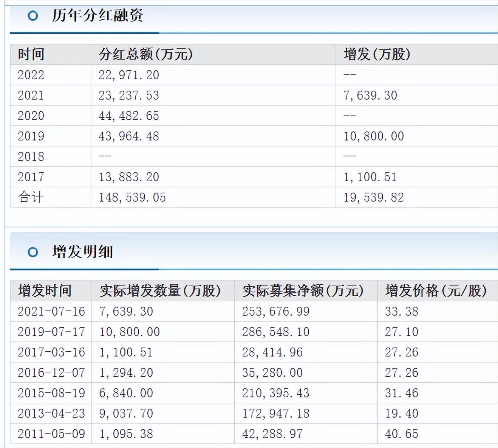Select the 2021 year cell
The height and width of the screenshot is (448, 498).
pyautogui.click(x=31, y=95)
